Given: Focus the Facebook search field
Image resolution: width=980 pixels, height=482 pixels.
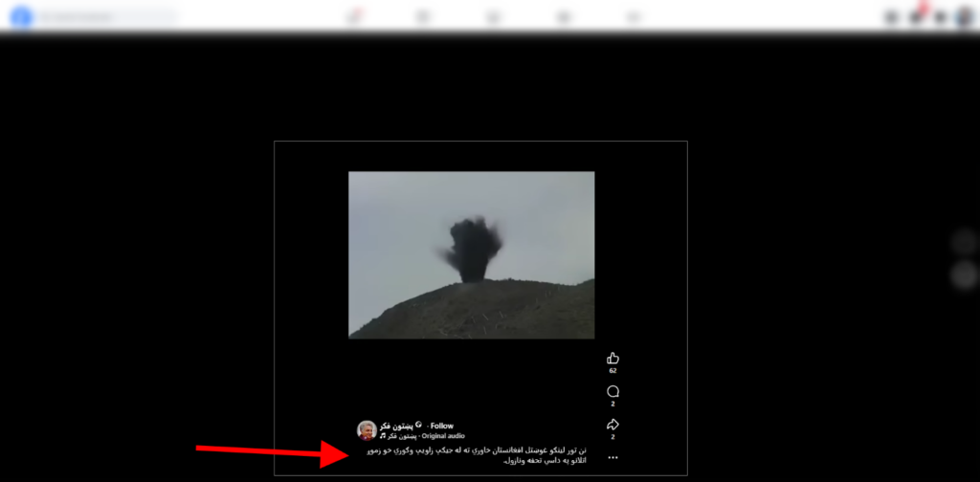Looking at the screenshot, I should click(x=105, y=17).
